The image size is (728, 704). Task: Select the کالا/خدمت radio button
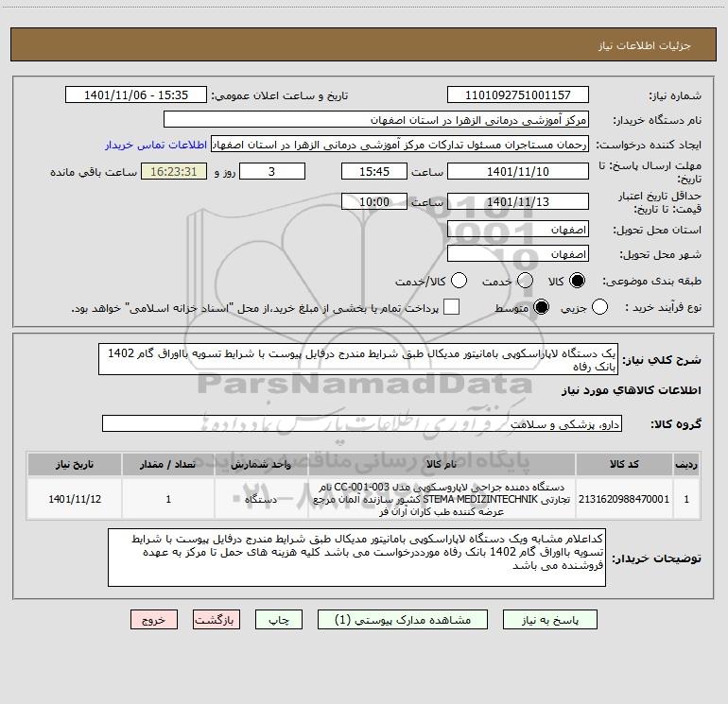459,281
